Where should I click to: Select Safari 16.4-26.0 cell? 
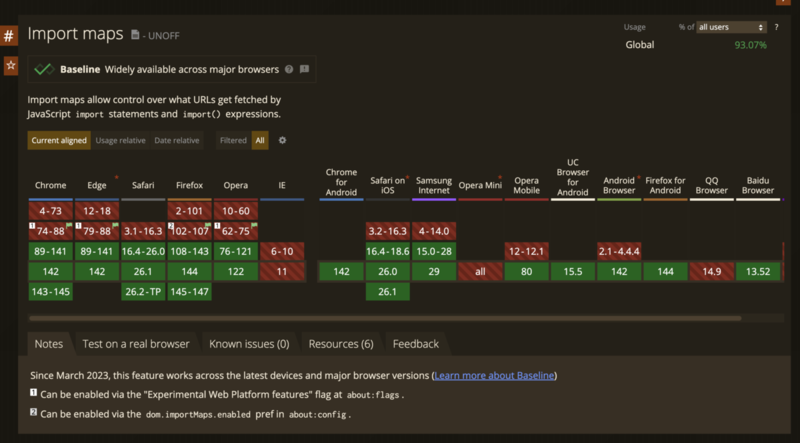pyautogui.click(x=143, y=251)
